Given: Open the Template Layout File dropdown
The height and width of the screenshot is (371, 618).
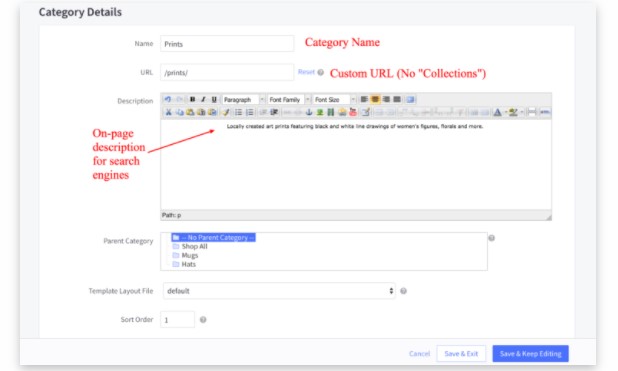Looking at the screenshot, I should click(x=279, y=291).
